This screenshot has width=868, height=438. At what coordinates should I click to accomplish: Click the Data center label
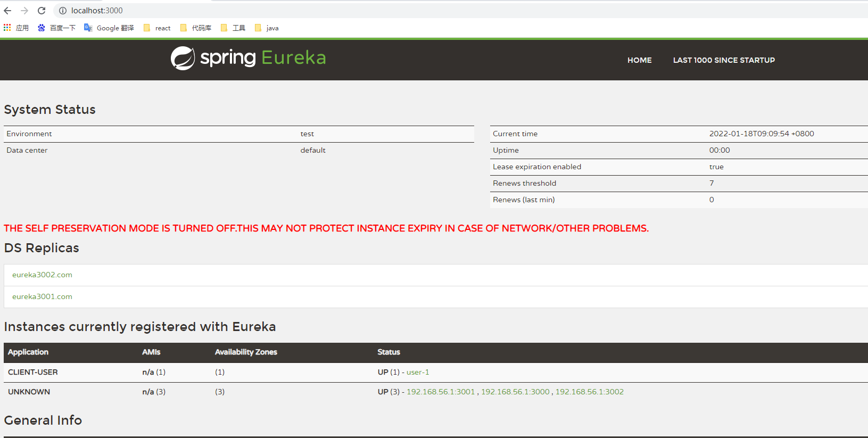pyautogui.click(x=27, y=150)
